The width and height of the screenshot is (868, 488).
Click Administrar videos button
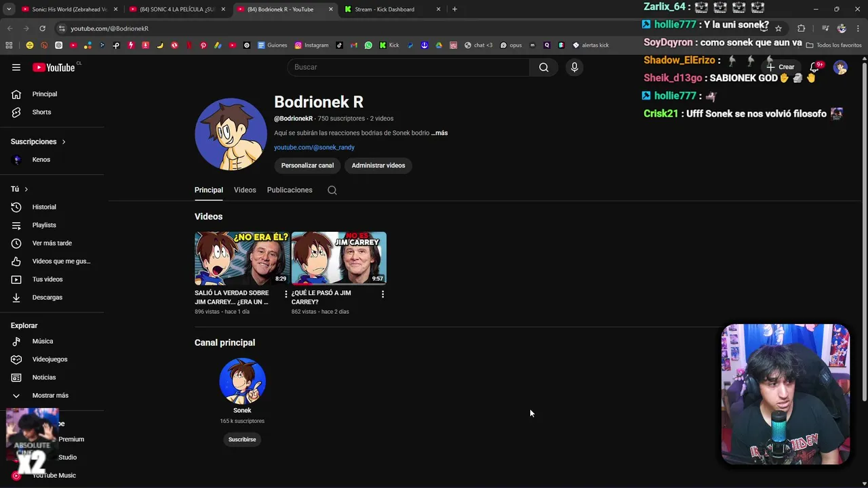[x=378, y=165]
